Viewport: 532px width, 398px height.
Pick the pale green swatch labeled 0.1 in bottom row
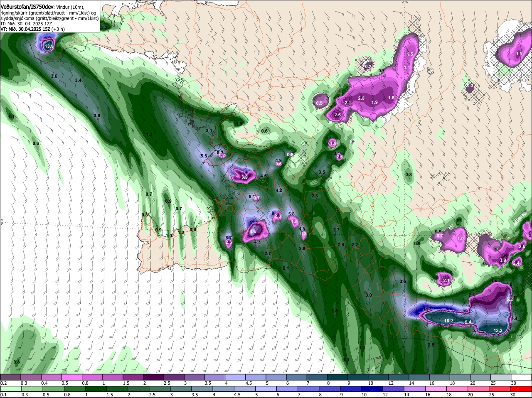10,389
